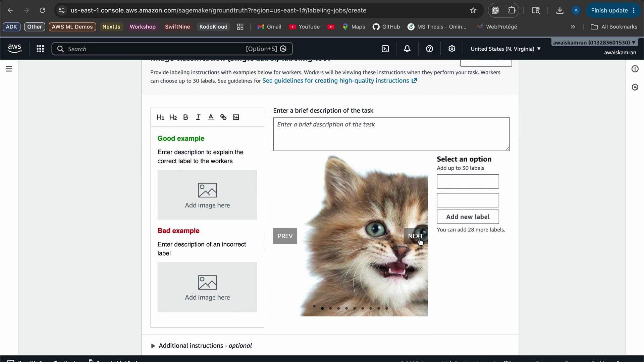This screenshot has height=362, width=644.
Task: Insert a hyperlink from editor toolbar
Action: tap(223, 117)
